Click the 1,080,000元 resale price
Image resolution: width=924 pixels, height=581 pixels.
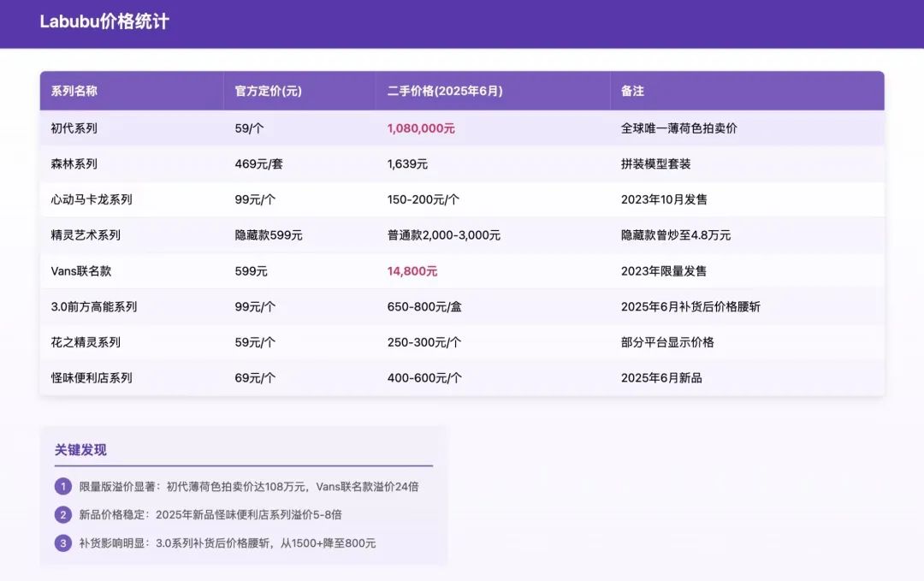(421, 128)
